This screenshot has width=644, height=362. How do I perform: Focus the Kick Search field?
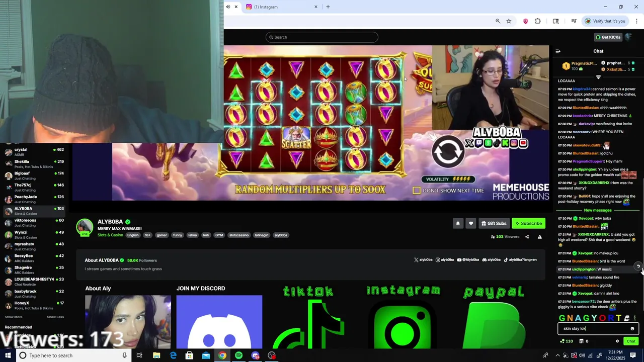click(322, 37)
